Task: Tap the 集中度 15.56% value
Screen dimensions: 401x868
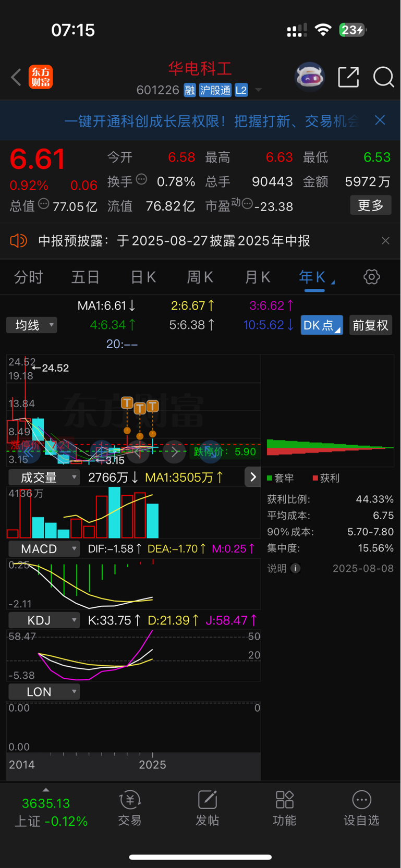Action: click(375, 548)
